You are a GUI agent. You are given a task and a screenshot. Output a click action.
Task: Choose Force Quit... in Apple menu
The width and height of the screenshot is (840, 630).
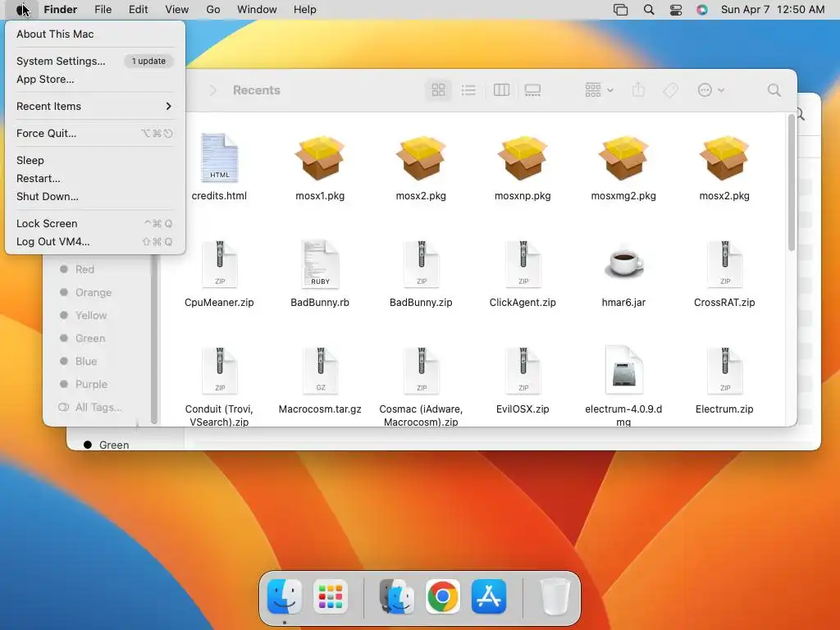point(95,134)
